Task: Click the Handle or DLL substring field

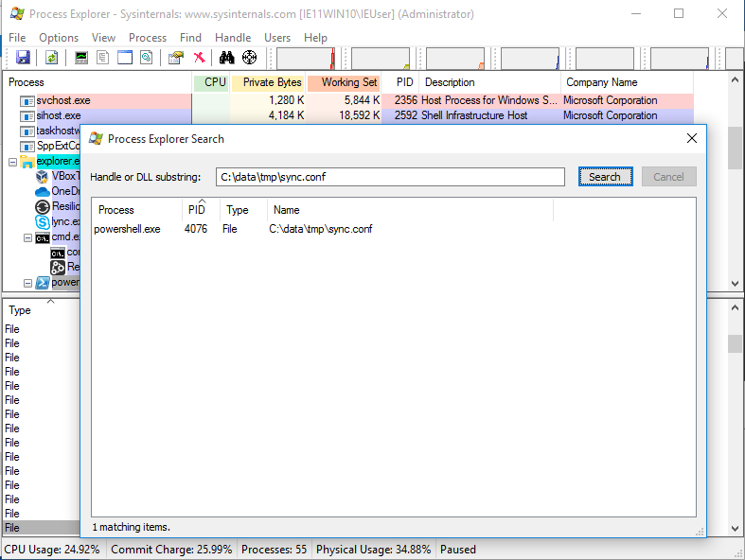Action: (x=389, y=177)
